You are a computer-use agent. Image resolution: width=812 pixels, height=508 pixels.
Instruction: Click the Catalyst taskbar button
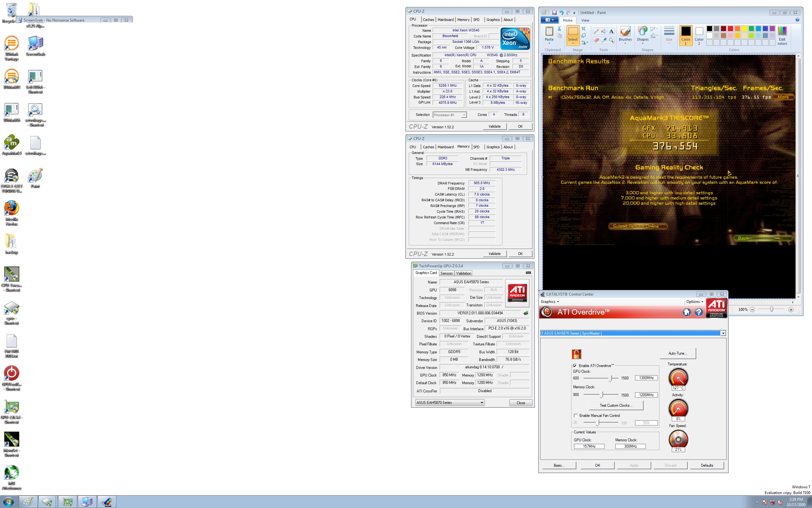tap(107, 502)
